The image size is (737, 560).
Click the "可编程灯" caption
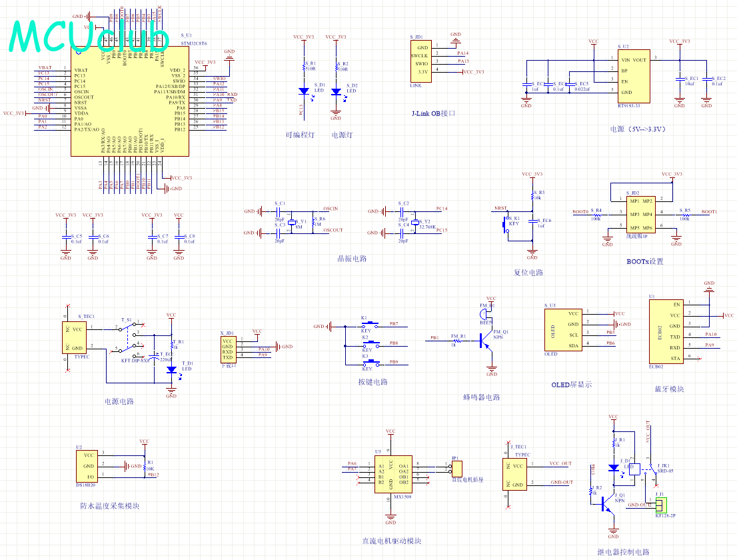(x=300, y=135)
